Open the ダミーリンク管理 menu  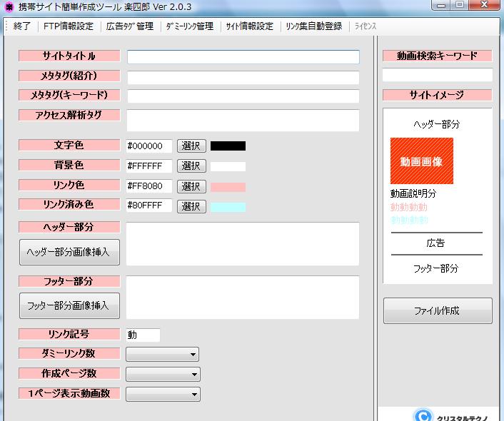190,26
